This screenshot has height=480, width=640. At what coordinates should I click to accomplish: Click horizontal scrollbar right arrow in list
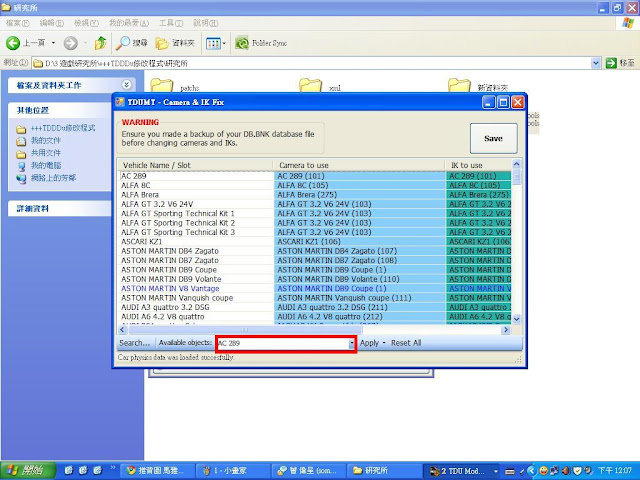pos(506,329)
